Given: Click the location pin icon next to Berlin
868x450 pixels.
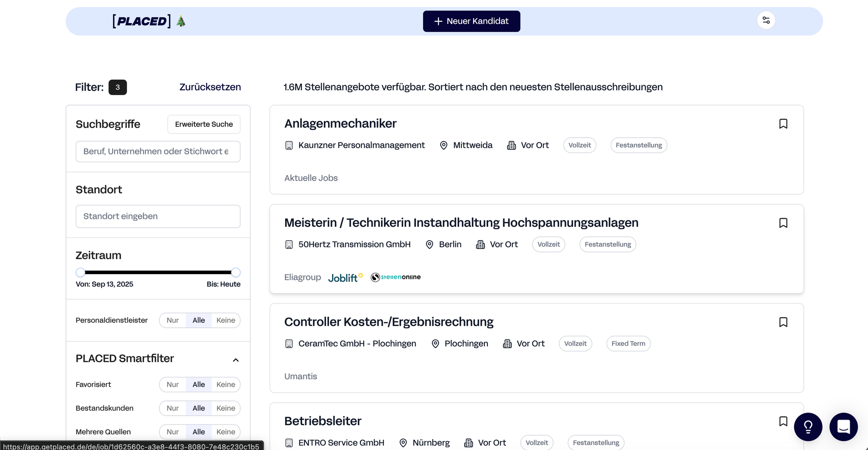Looking at the screenshot, I should [430, 245].
